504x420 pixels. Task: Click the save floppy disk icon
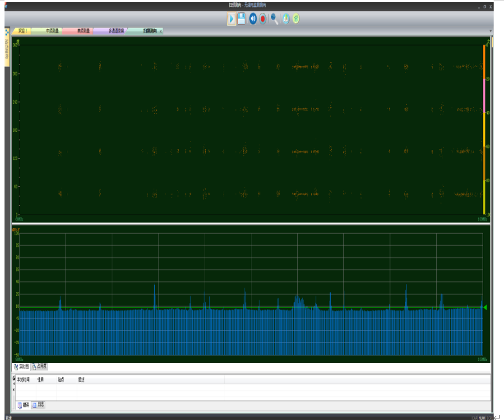click(241, 19)
